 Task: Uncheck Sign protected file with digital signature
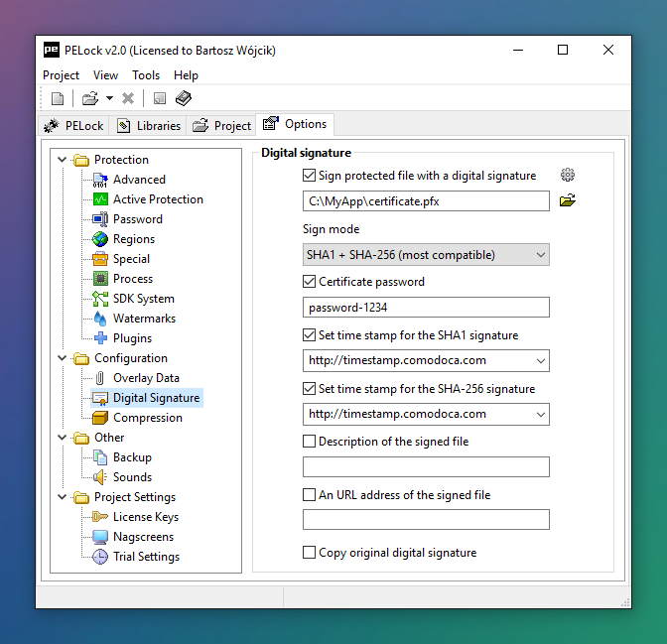pyautogui.click(x=309, y=176)
